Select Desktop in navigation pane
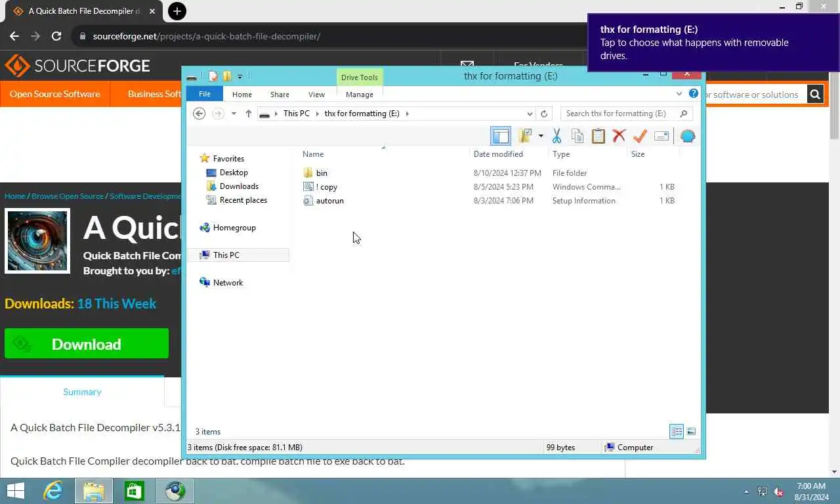 coord(234,173)
